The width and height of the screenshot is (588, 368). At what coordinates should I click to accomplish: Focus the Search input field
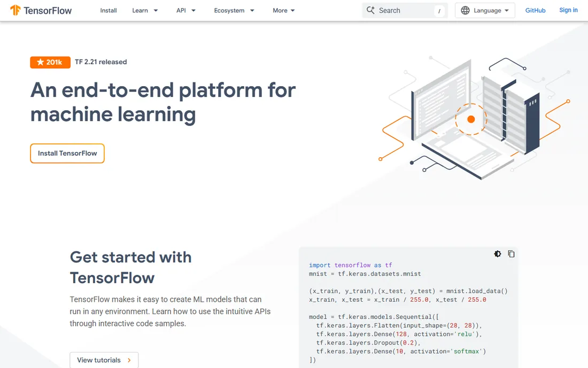405,11
